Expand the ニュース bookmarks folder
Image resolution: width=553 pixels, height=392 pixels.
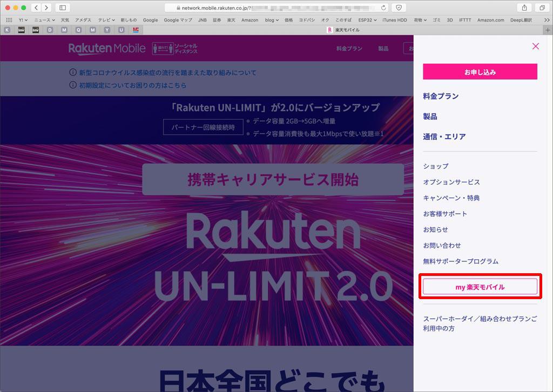click(x=44, y=20)
